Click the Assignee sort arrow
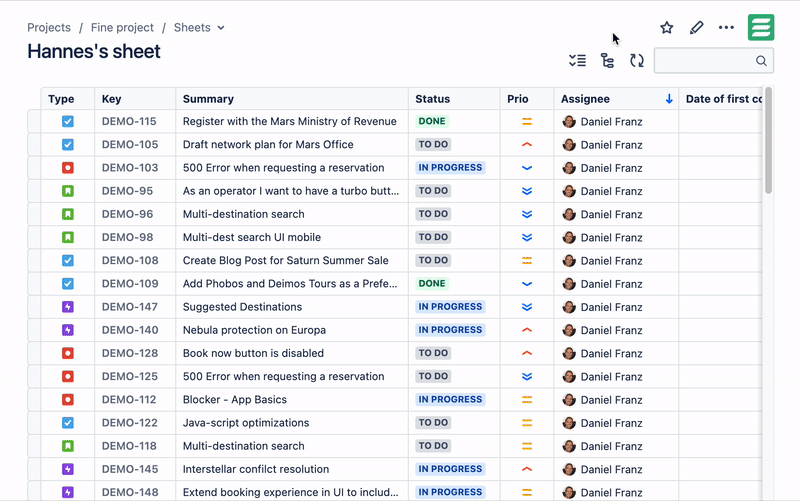Viewport: 800px width, 501px height. [x=669, y=99]
